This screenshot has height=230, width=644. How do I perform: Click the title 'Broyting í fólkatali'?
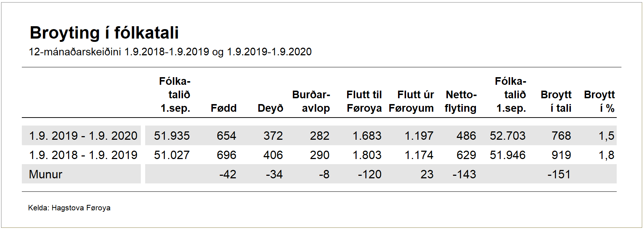104,33
